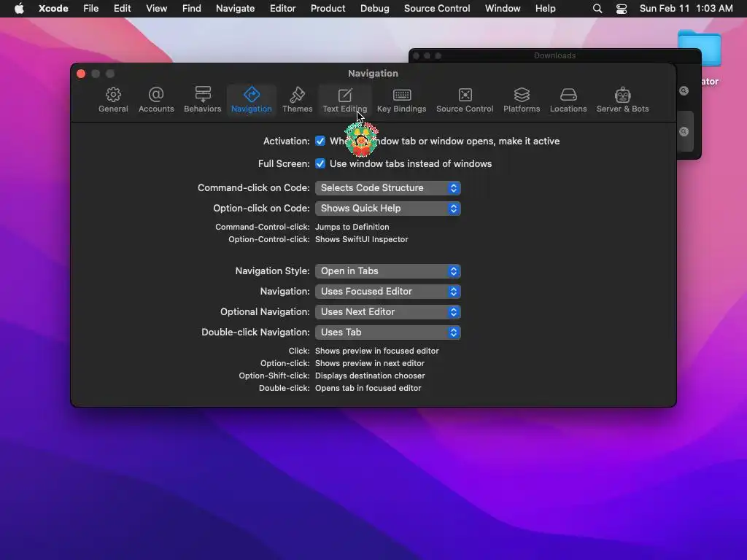747x560 pixels.
Task: Open the Debug menu
Action: pos(374,9)
